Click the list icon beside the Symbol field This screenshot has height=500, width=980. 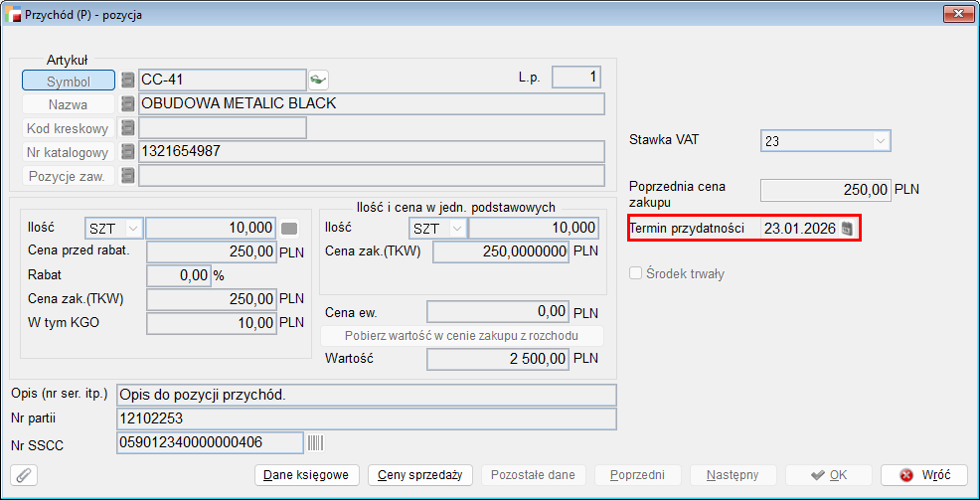coord(127,81)
